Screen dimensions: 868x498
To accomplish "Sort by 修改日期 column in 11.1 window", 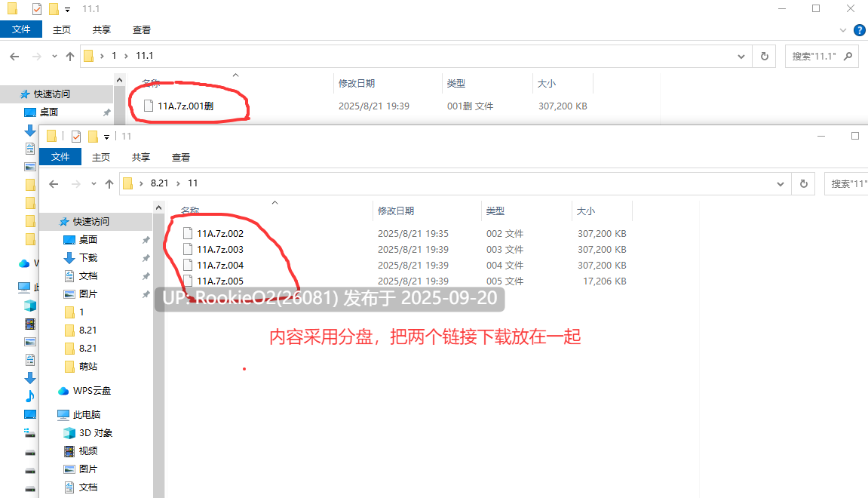I will click(x=357, y=83).
